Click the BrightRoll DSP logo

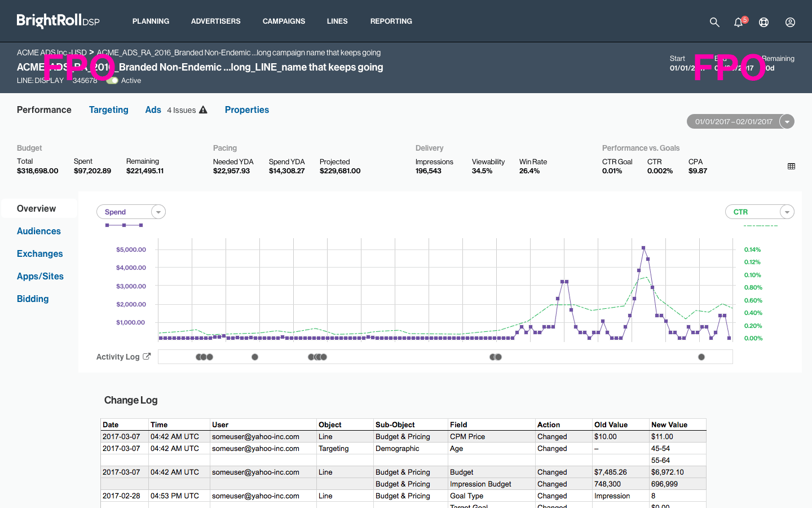click(58, 21)
